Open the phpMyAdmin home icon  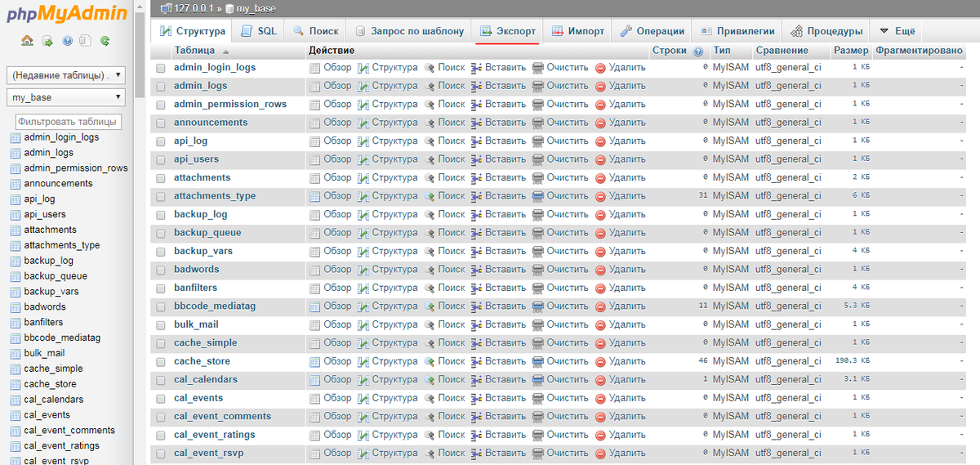tap(27, 40)
